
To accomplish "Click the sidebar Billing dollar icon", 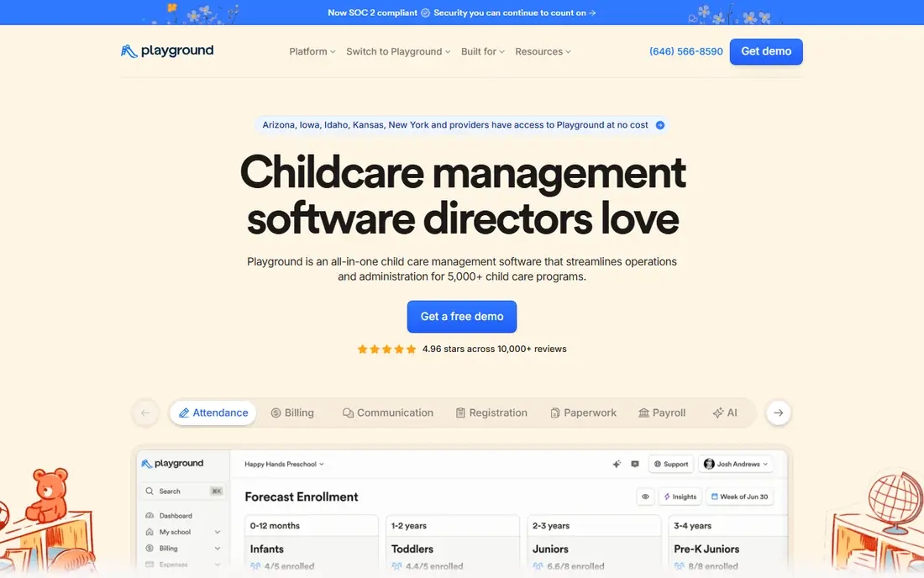I will point(150,549).
